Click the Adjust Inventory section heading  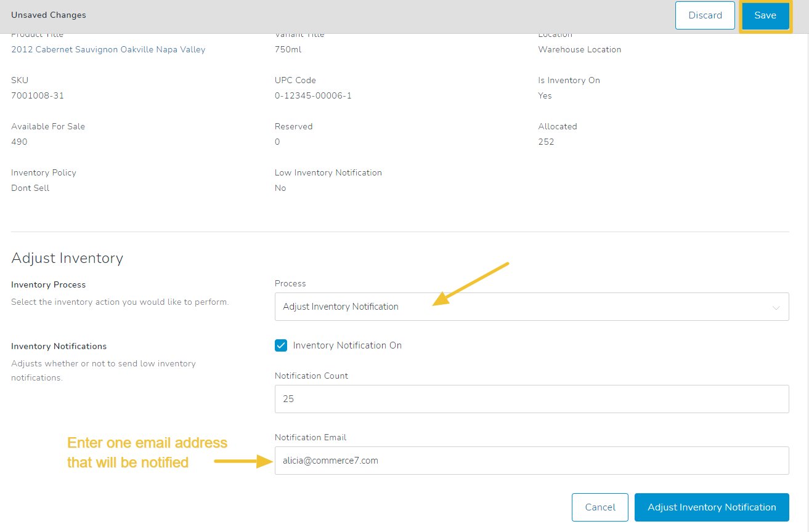[67, 258]
